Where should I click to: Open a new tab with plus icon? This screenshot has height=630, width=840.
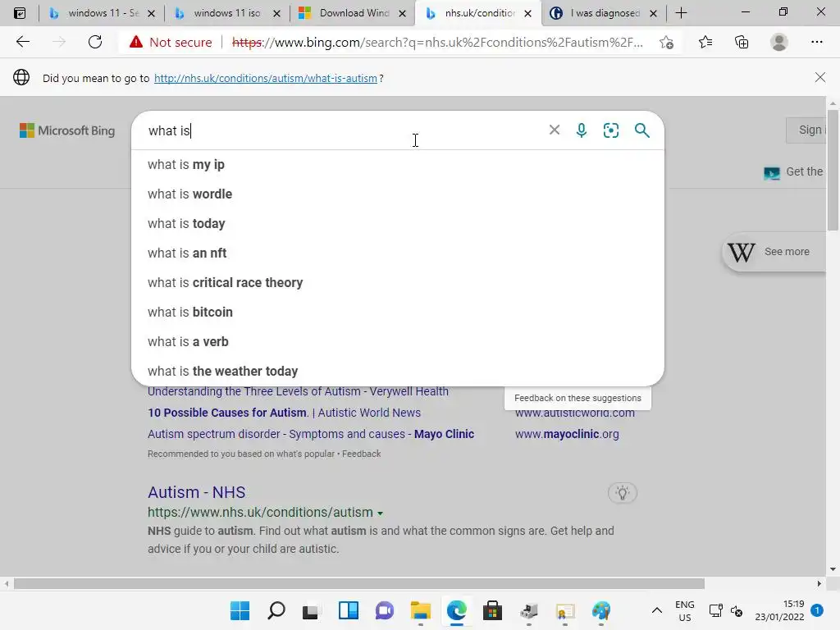pos(681,13)
